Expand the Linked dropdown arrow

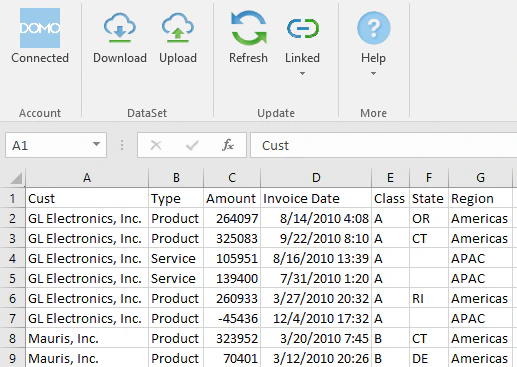(x=302, y=73)
